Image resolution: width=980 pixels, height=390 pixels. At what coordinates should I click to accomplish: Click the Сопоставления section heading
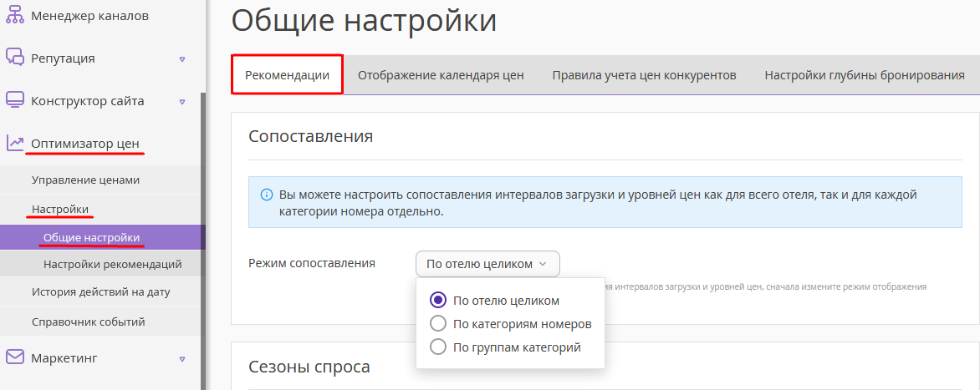(310, 136)
